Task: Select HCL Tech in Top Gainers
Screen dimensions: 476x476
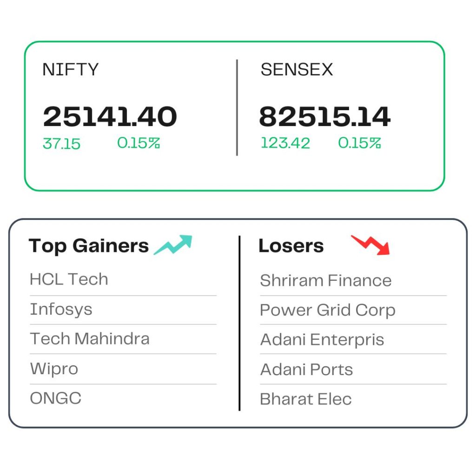Action: (x=69, y=279)
